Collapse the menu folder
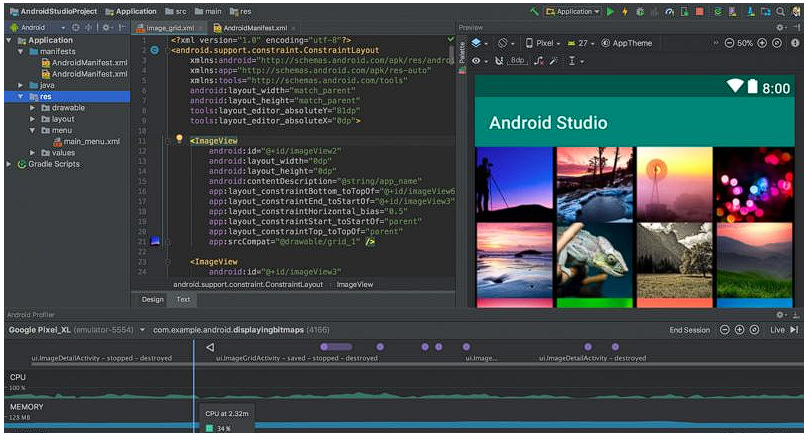The height and width of the screenshot is (433, 806). coord(32,130)
